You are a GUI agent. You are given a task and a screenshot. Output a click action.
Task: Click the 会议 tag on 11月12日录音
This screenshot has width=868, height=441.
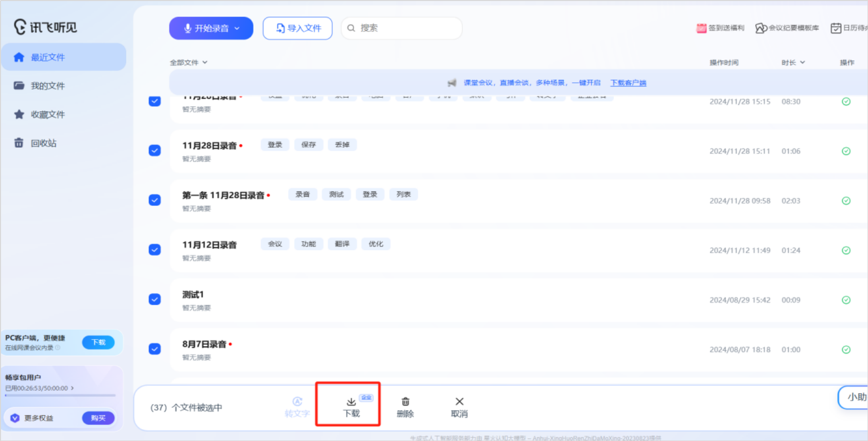275,244
